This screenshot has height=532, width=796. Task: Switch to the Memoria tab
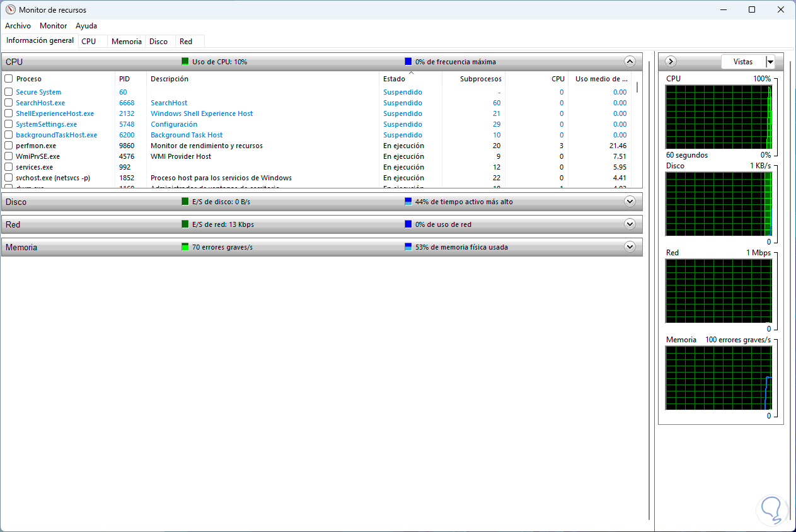(127, 41)
